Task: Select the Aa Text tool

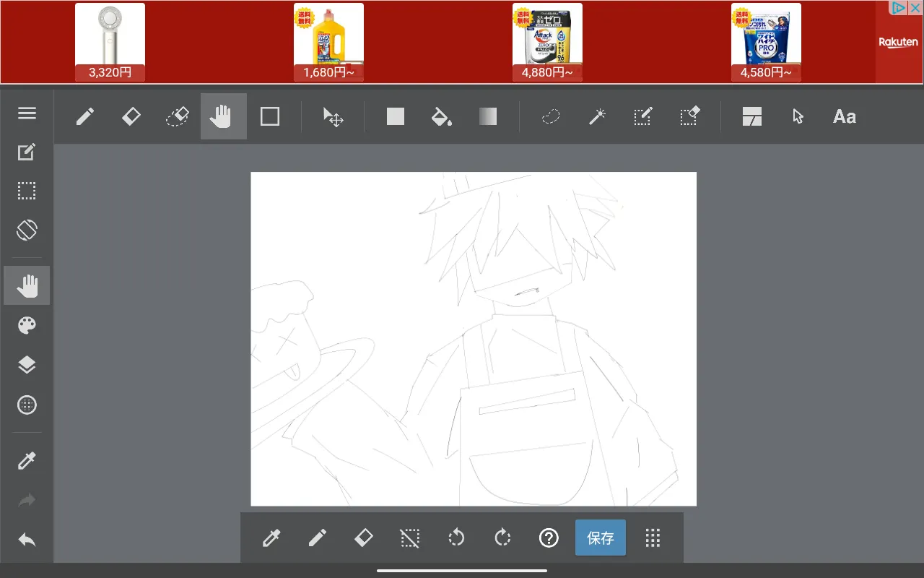Action: pyautogui.click(x=845, y=116)
